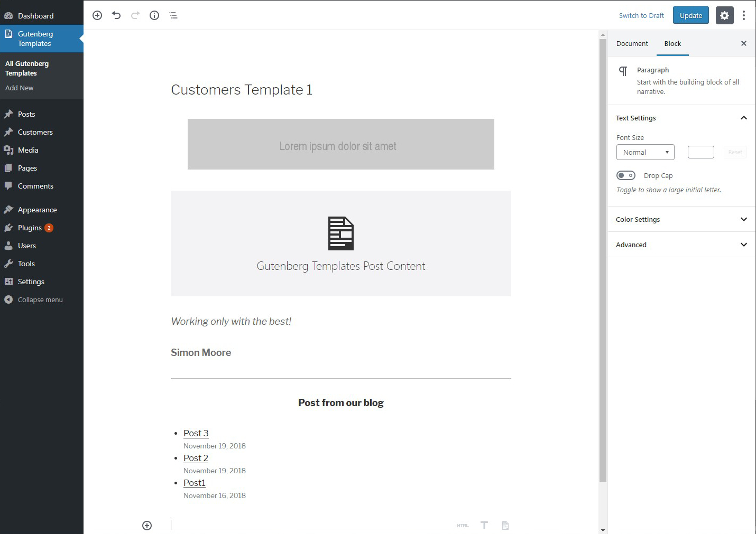Click the Reset font size button
This screenshot has width=756, height=534.
[x=735, y=152]
